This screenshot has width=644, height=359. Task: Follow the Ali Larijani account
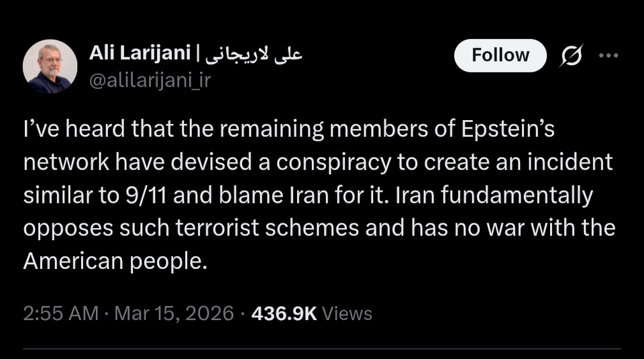500,55
